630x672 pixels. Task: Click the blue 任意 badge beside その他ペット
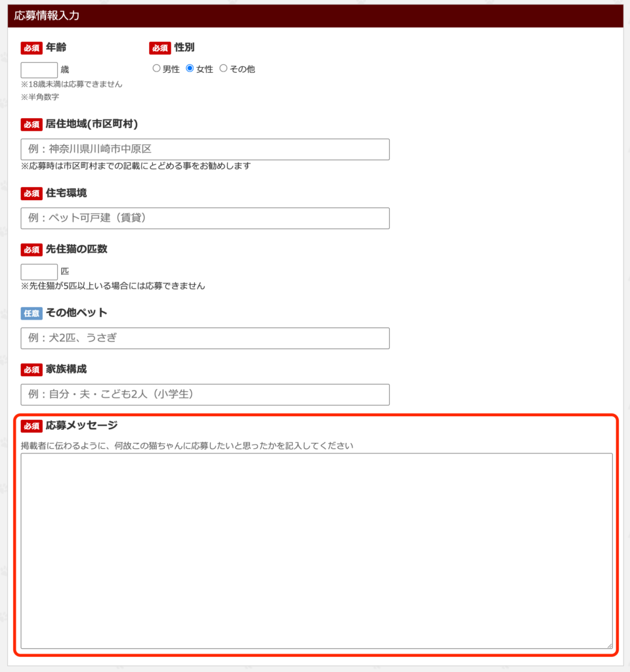click(x=31, y=313)
